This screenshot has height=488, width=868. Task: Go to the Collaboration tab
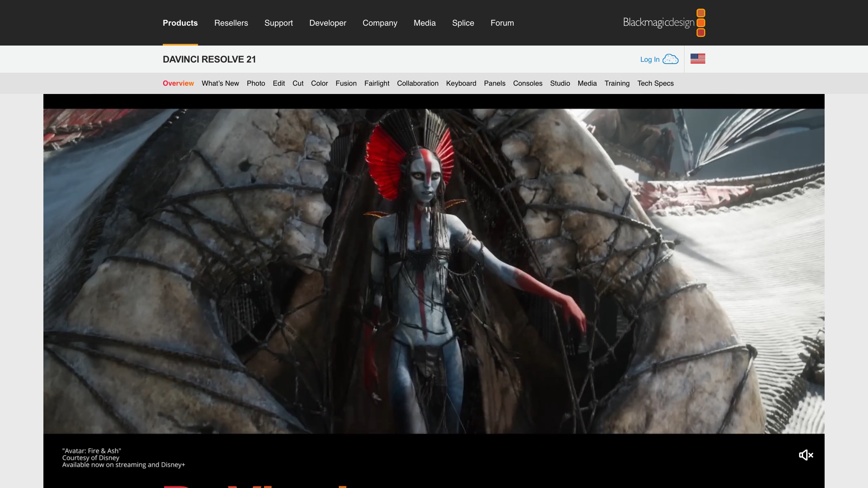pos(418,83)
